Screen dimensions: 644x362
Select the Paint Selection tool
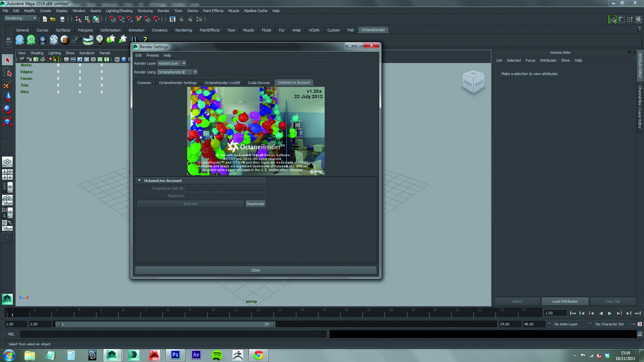7,84
